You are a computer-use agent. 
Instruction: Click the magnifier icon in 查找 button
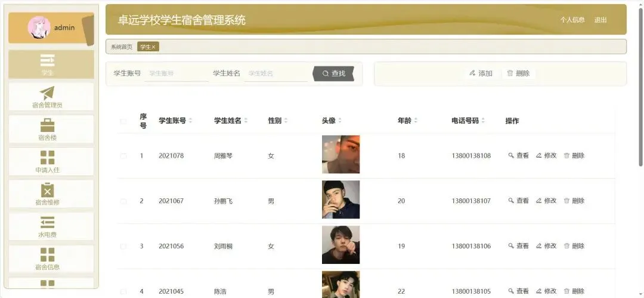[x=326, y=73]
